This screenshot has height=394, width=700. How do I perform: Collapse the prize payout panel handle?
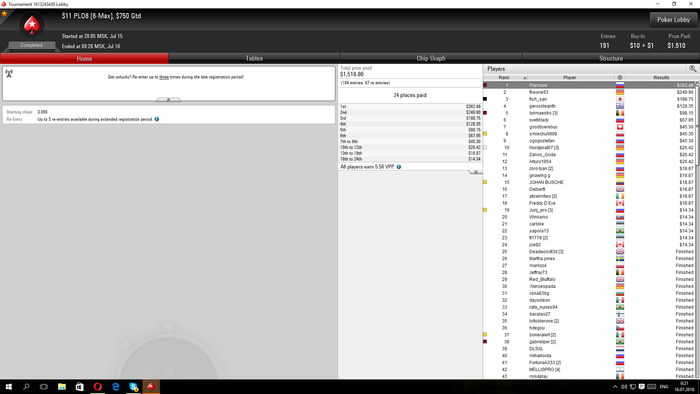tap(475, 172)
